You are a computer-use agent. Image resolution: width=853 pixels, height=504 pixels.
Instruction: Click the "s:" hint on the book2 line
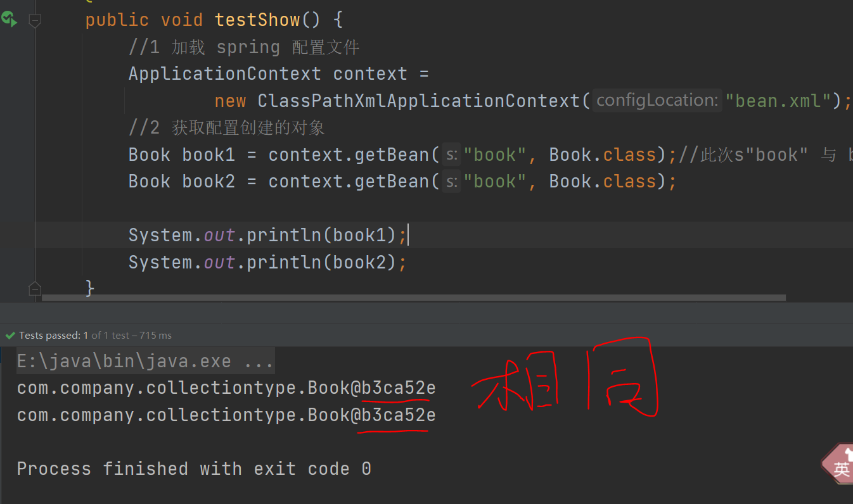(x=451, y=181)
